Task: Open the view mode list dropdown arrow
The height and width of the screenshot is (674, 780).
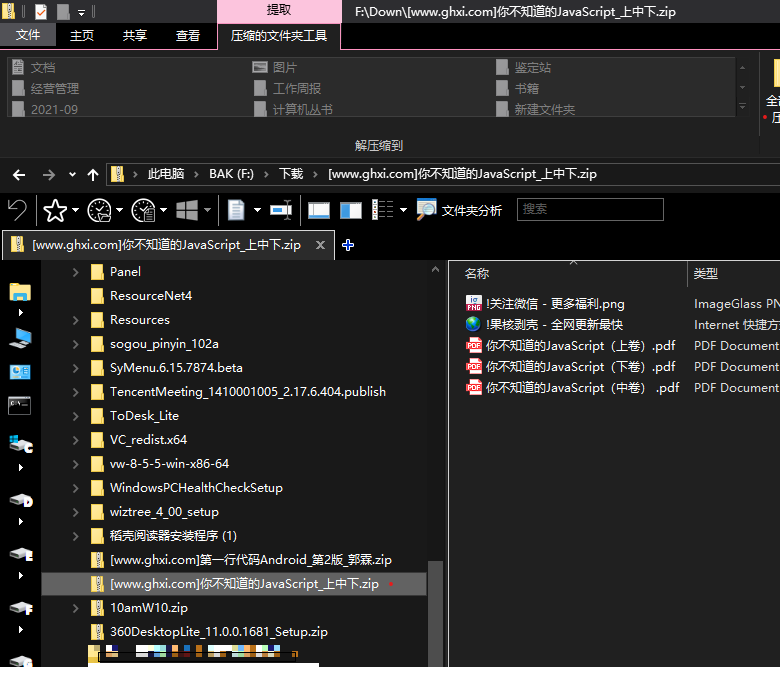Action: (x=403, y=210)
